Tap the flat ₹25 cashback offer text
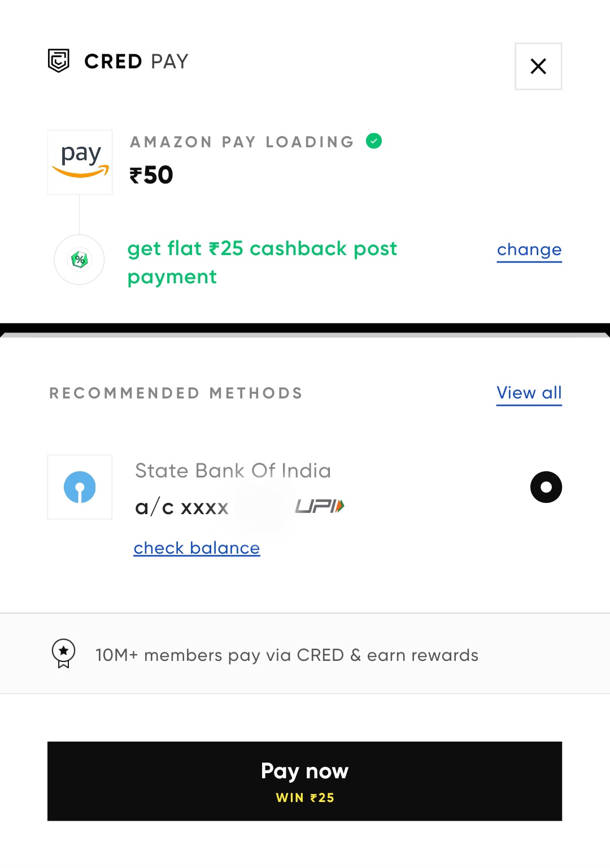This screenshot has height=868, width=610. click(262, 262)
